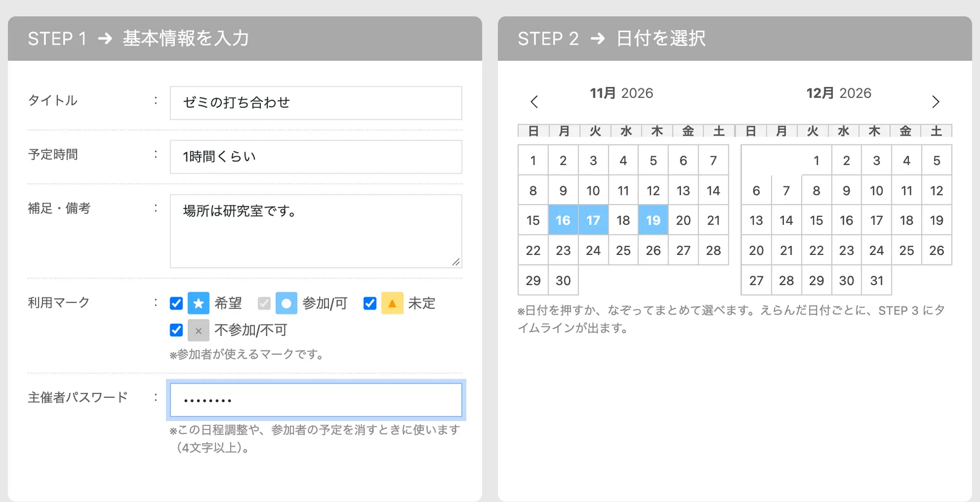This screenshot has width=980, height=502.
Task: Select December 1 on the calendar
Action: pyautogui.click(x=816, y=161)
